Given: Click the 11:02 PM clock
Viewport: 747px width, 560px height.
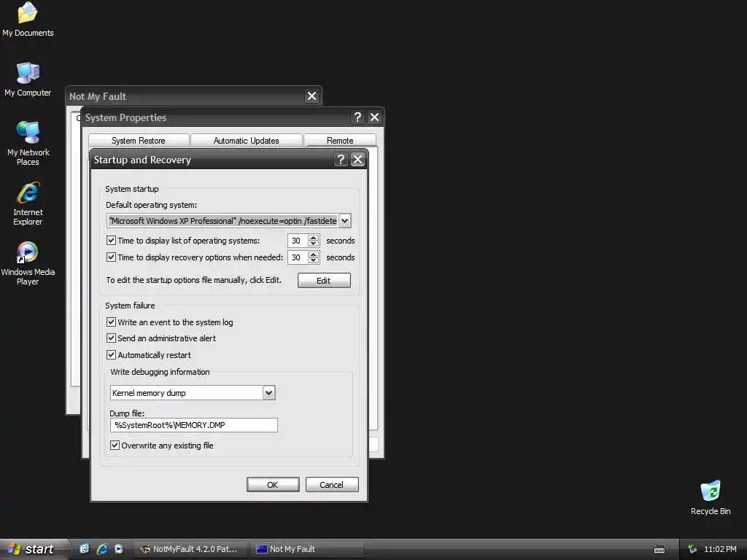Looking at the screenshot, I should pos(720,549).
